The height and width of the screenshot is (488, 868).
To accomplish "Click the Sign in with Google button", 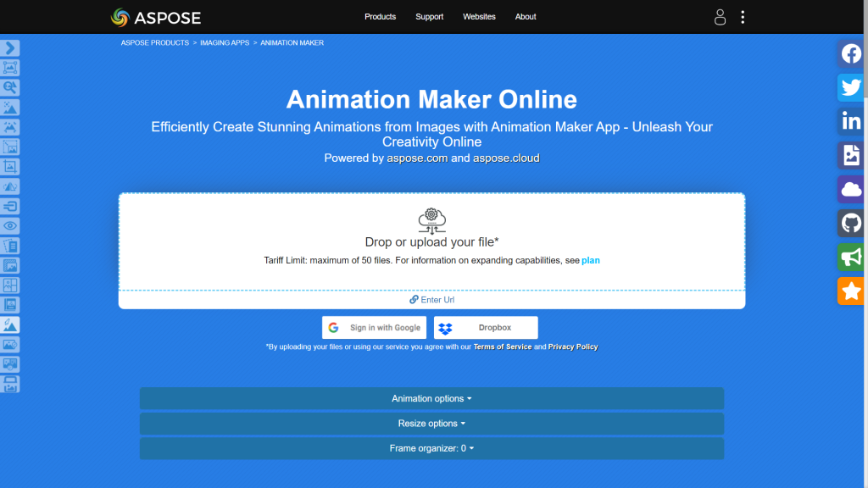I will click(374, 327).
